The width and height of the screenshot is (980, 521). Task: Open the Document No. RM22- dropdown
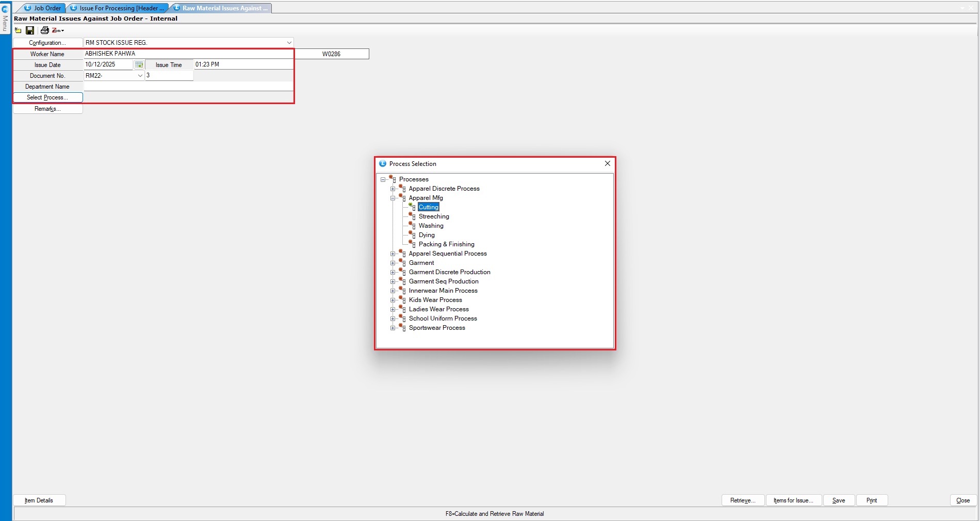(140, 76)
